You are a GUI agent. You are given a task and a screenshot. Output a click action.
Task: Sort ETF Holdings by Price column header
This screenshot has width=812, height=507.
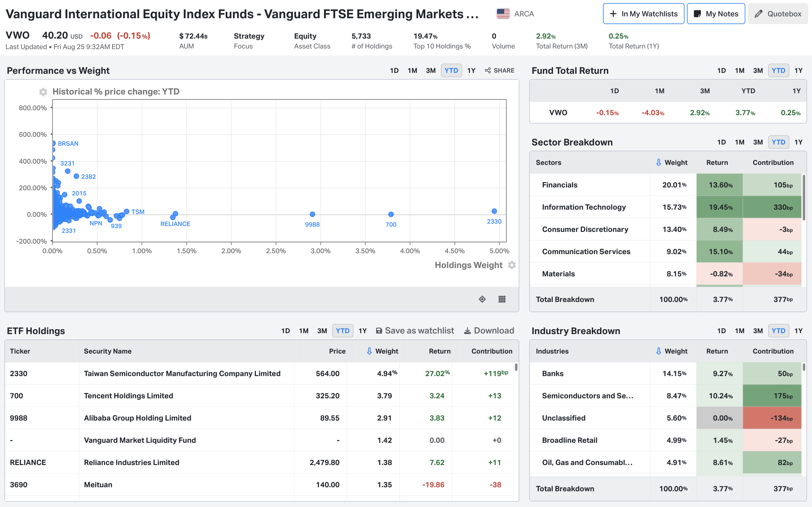[x=337, y=351]
